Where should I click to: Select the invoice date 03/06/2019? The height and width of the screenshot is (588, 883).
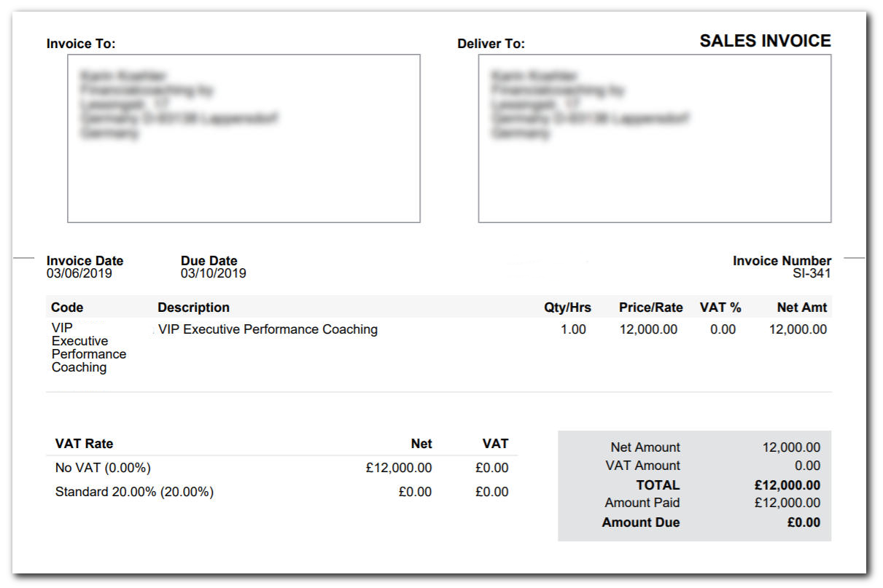click(79, 274)
